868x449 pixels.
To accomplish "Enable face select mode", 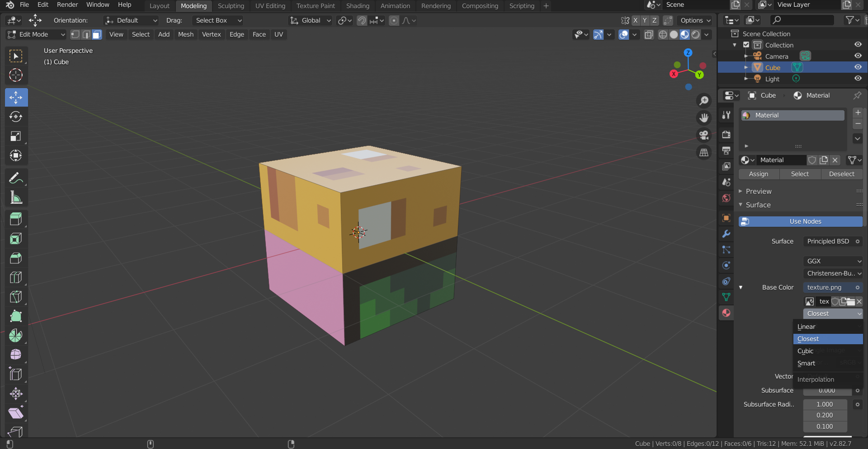I will pos(97,34).
